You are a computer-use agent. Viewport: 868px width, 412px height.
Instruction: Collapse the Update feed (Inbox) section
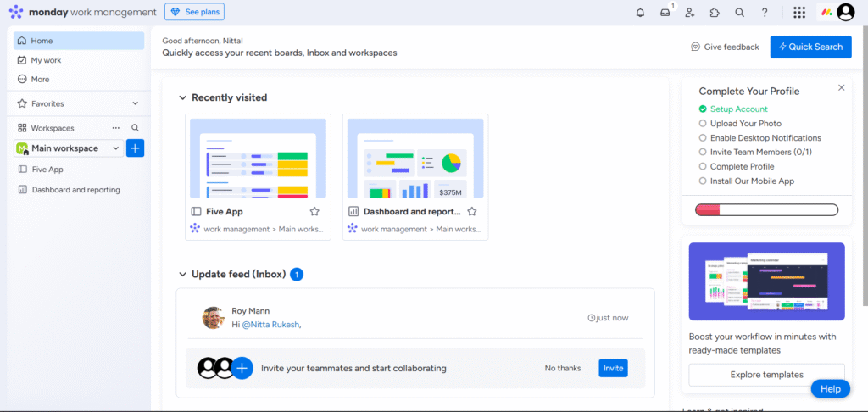pos(182,275)
